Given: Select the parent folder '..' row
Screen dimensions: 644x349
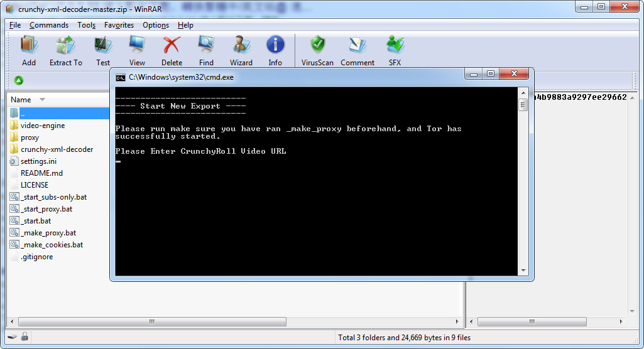Looking at the screenshot, I should click(58, 113).
